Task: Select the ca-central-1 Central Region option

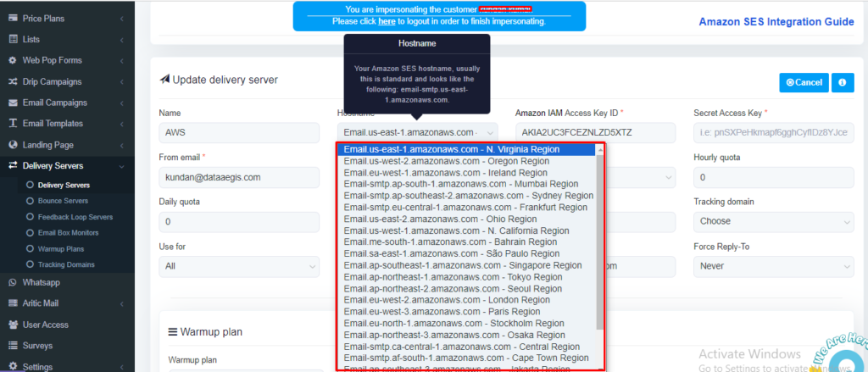Action: pos(467,347)
